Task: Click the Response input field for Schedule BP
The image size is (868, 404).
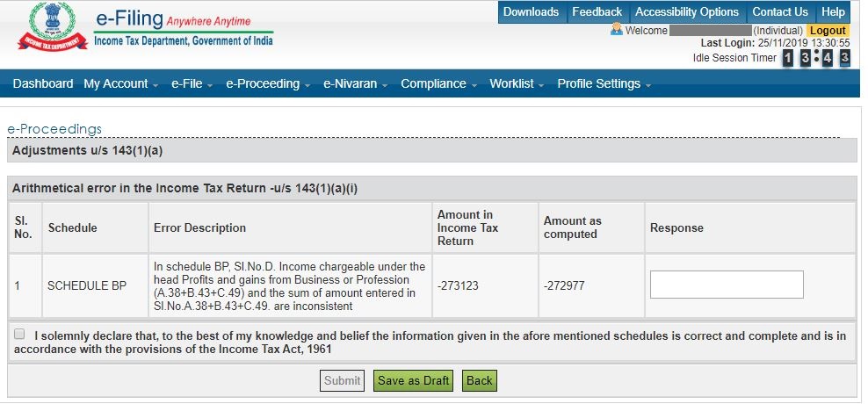Action: (x=727, y=285)
